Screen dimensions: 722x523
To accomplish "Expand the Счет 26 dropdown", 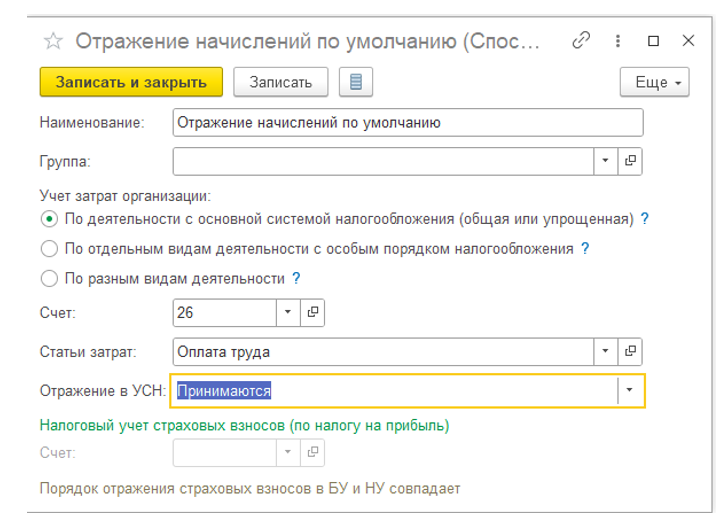I will 288,313.
